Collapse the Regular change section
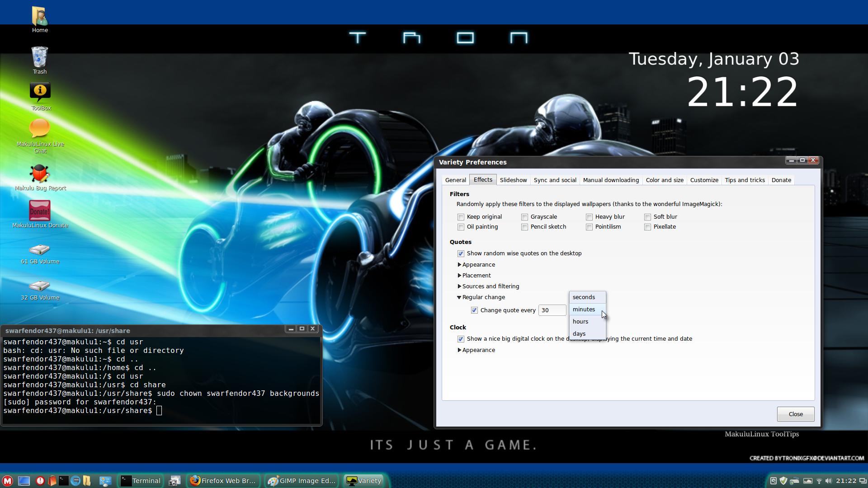 pyautogui.click(x=481, y=297)
